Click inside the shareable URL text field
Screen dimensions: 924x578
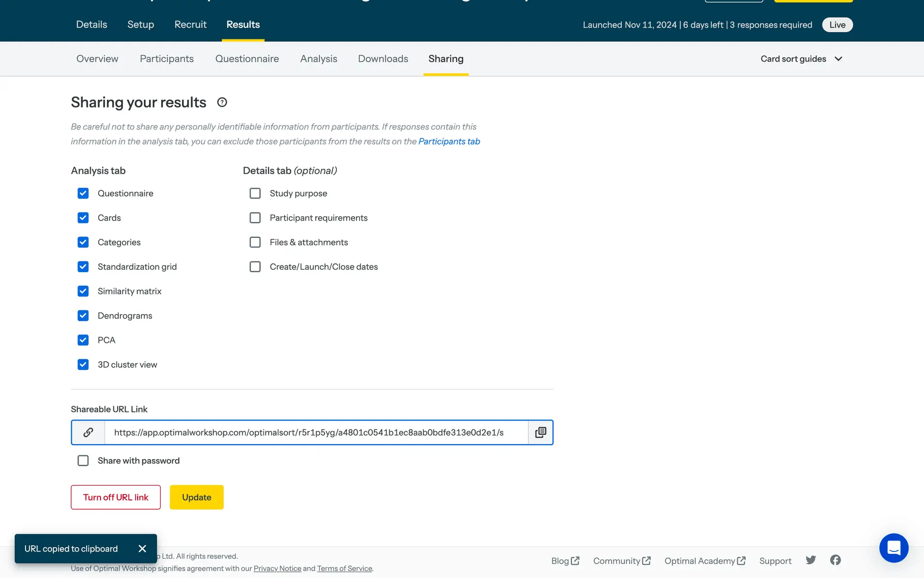[316, 433]
